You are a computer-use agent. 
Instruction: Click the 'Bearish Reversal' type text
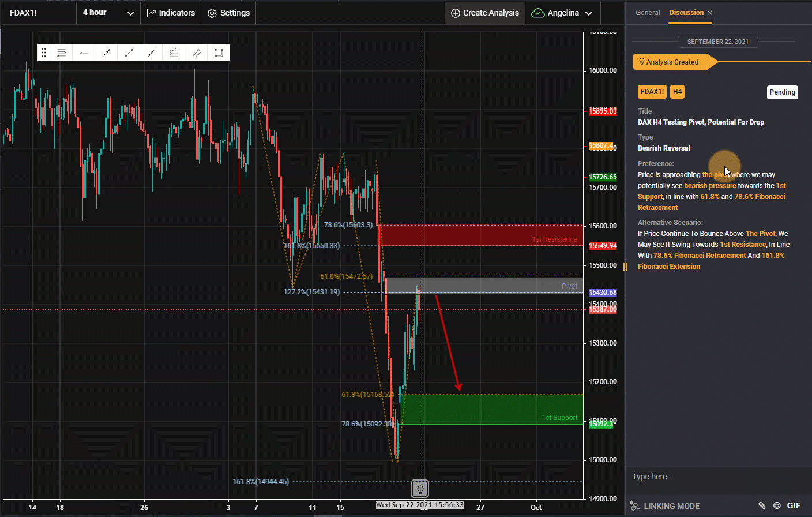point(664,148)
